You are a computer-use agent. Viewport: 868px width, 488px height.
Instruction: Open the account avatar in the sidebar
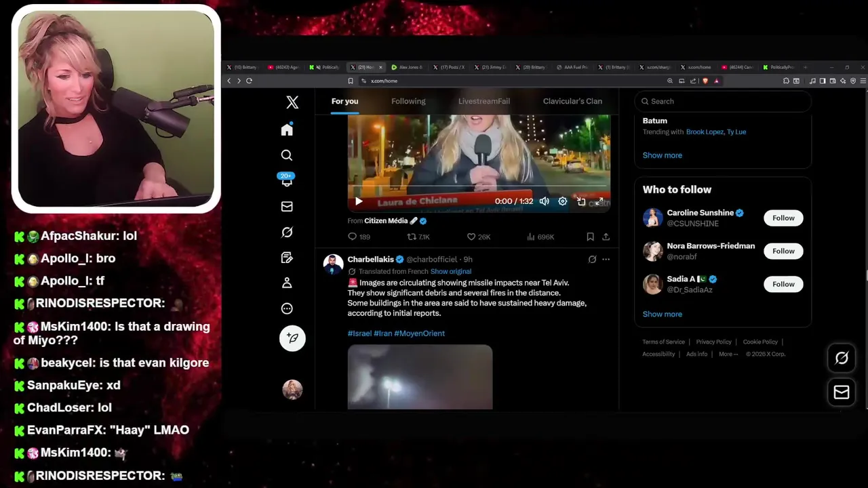coord(292,389)
